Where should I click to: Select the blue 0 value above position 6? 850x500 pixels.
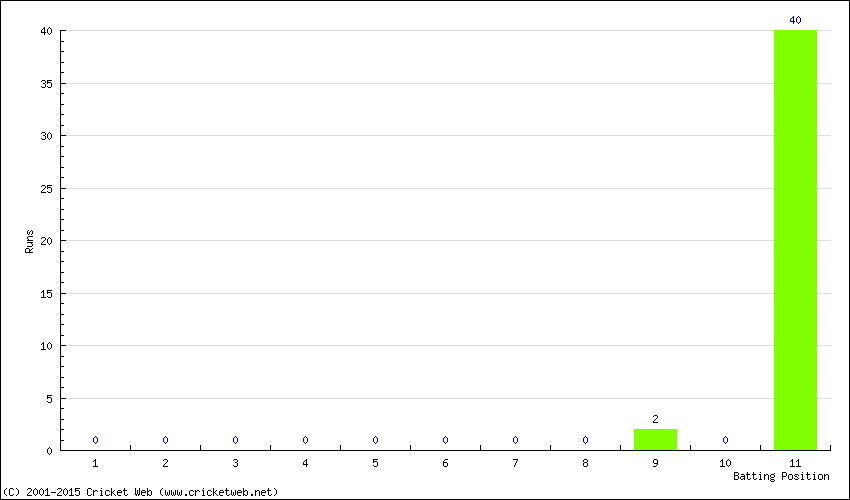click(x=445, y=440)
